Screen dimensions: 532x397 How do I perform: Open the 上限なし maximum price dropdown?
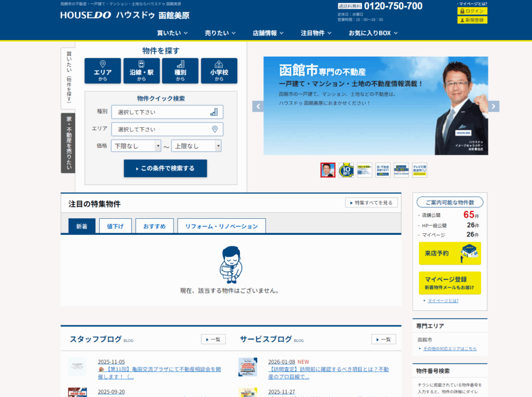[x=196, y=146]
